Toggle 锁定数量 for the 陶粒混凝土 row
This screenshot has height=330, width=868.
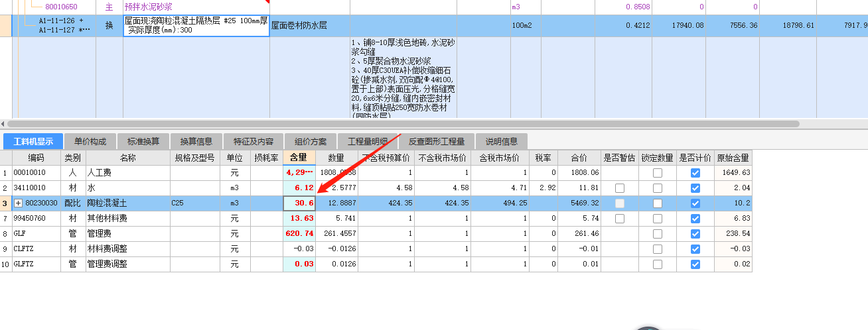657,203
